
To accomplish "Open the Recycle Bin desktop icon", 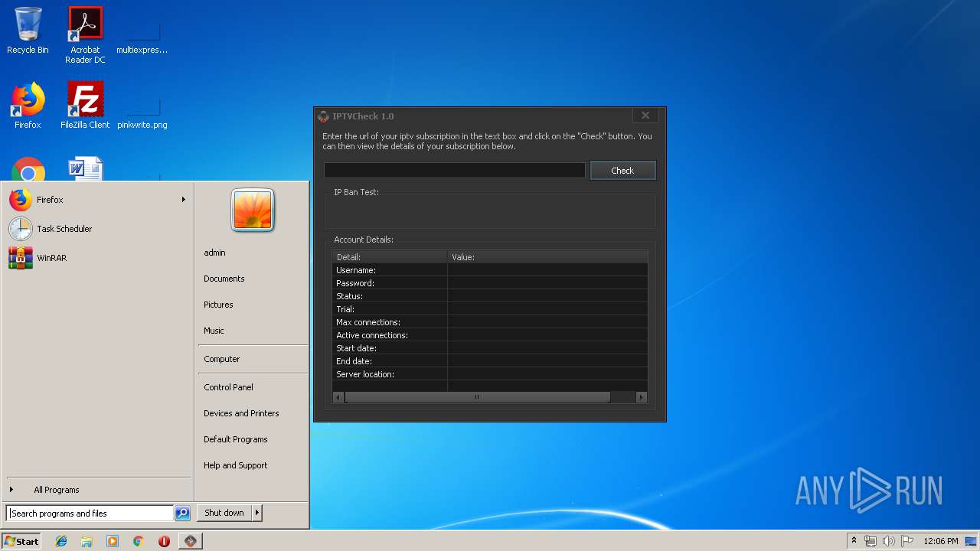I will (x=28, y=31).
